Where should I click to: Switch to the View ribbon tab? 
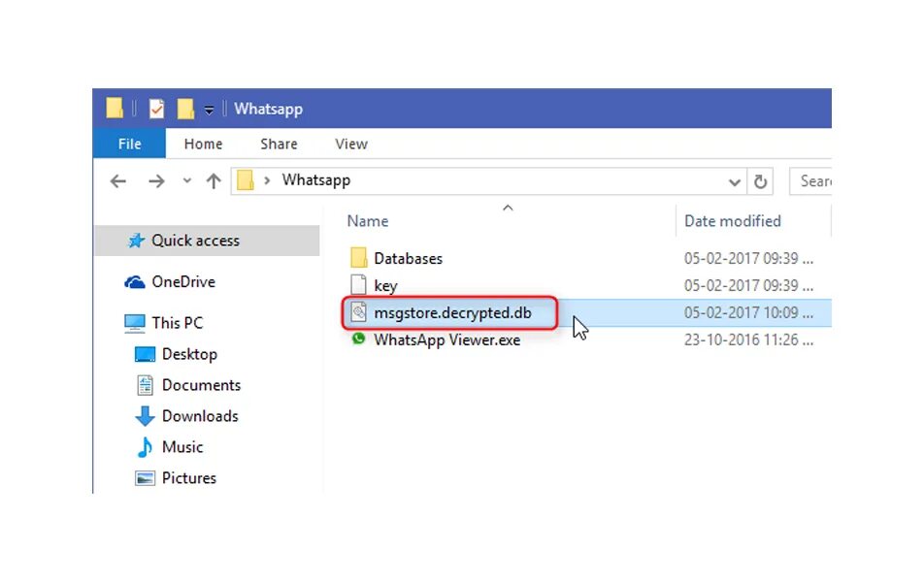351,144
